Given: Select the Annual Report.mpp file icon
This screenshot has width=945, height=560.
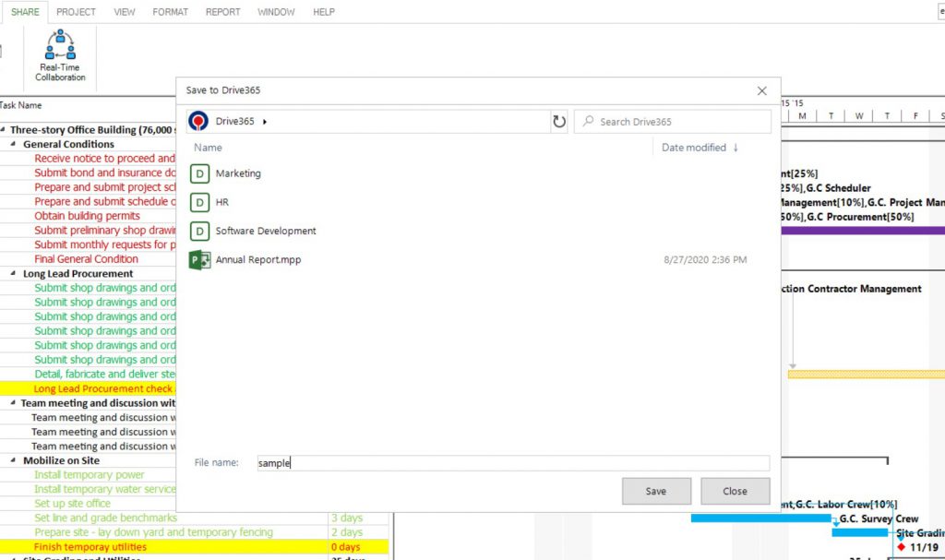Looking at the screenshot, I should click(199, 259).
